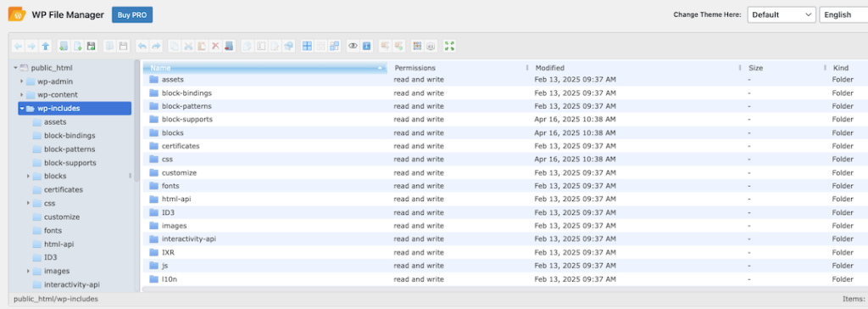Click the red X delete icon

[x=215, y=46]
